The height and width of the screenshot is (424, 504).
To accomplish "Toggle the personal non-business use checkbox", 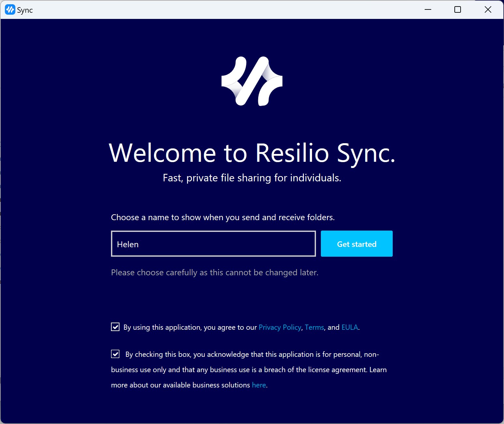I will 115,354.
